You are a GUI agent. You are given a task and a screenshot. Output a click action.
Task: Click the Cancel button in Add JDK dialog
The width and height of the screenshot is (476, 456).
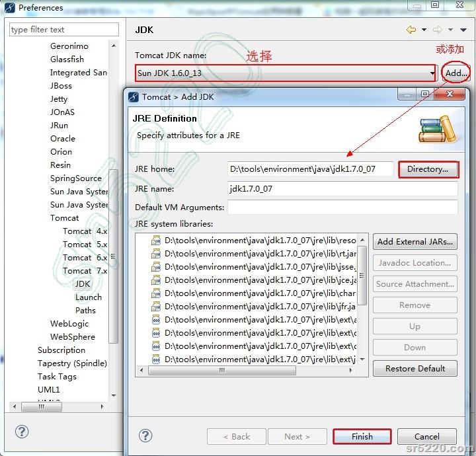point(427,437)
